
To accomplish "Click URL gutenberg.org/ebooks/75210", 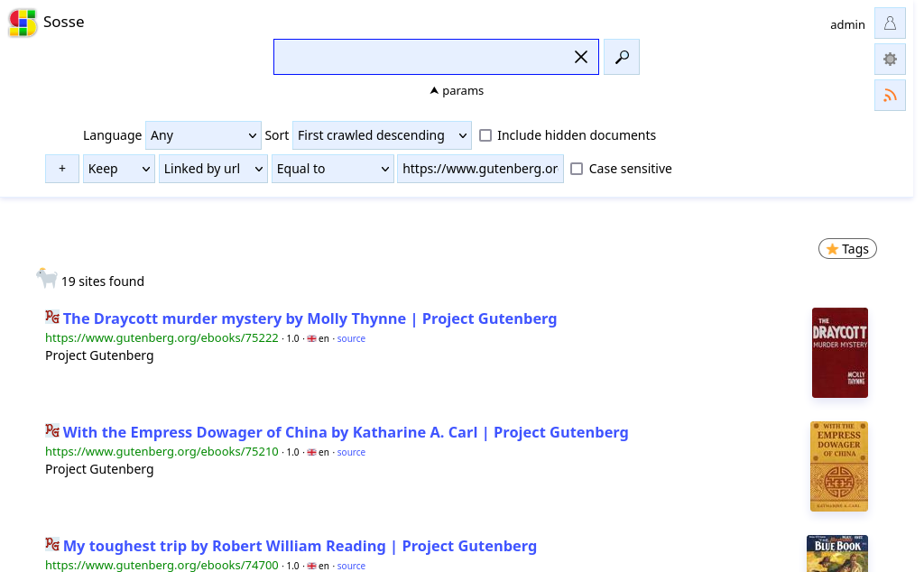I will [x=162, y=452].
